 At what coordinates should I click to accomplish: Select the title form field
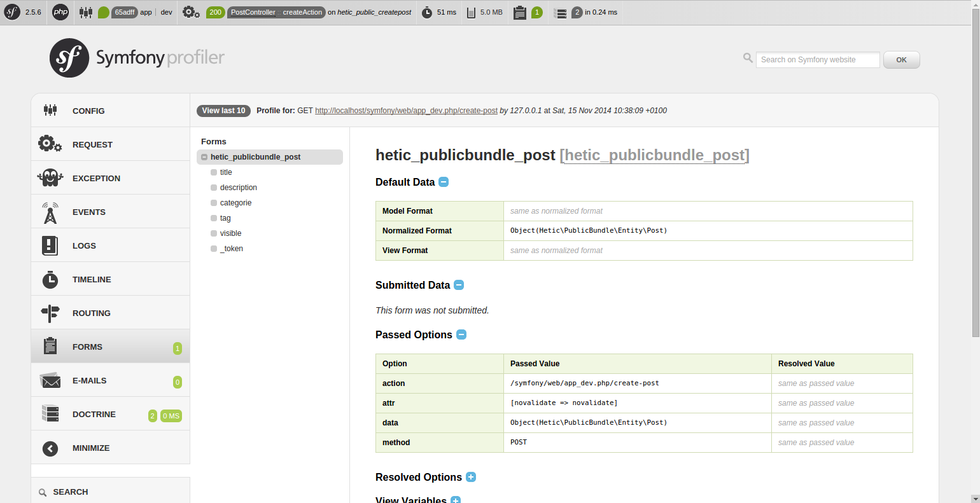click(x=226, y=172)
